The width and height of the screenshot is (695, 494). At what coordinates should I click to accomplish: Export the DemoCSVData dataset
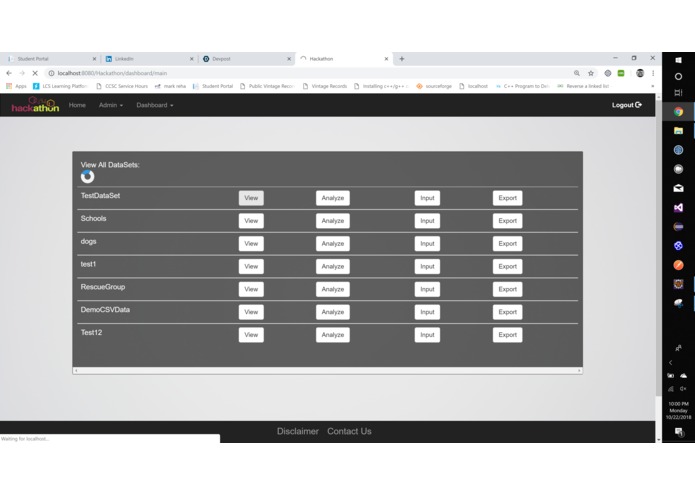(x=508, y=312)
